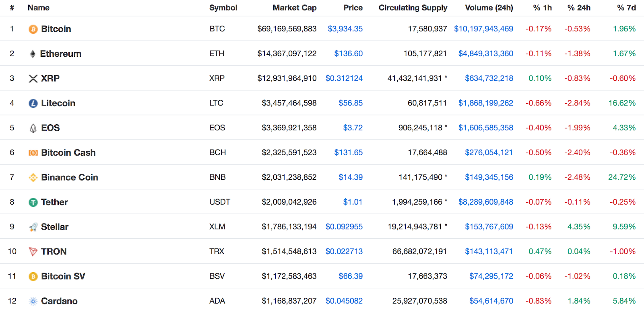Screen dimensions: 644x312
Task: Sort by Symbol column header
Action: (223, 8)
